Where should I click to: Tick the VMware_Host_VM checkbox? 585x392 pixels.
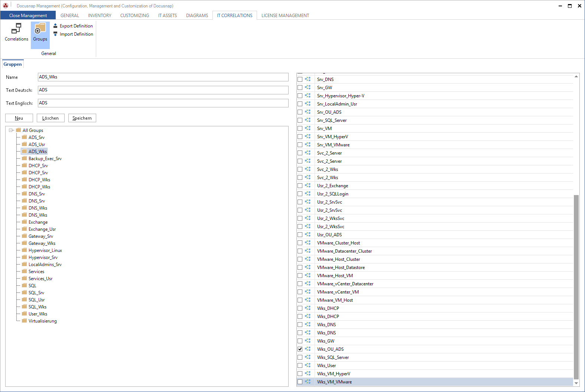[300, 276]
